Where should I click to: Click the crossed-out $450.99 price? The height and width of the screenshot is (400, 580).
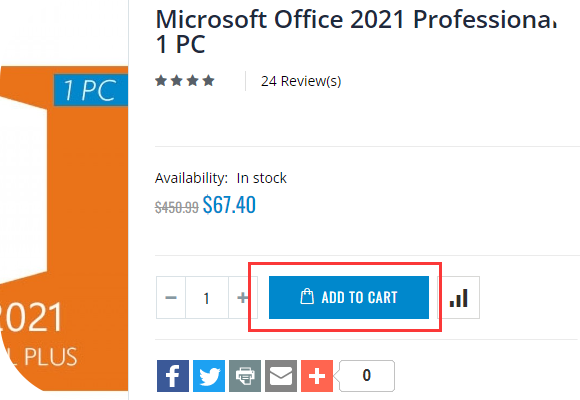[176, 207]
